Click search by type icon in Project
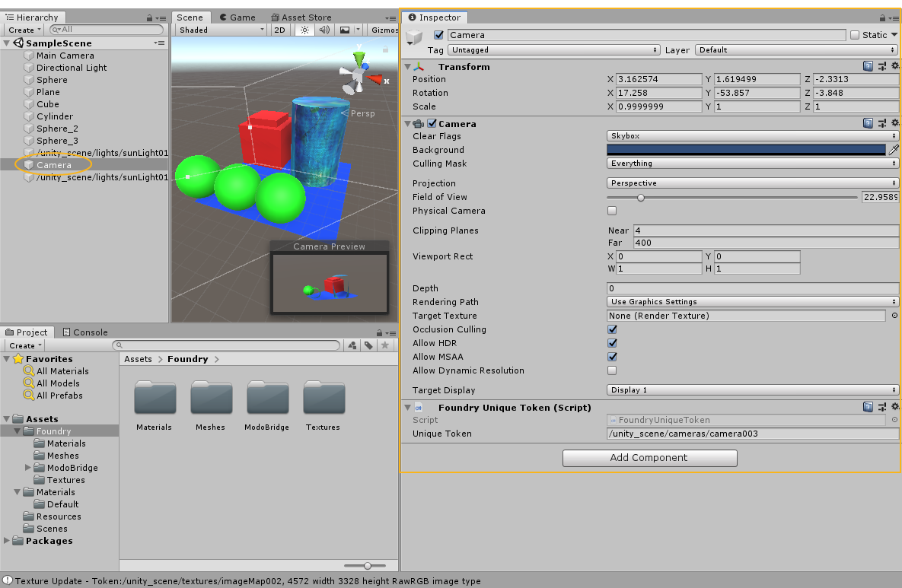 pyautogui.click(x=352, y=345)
